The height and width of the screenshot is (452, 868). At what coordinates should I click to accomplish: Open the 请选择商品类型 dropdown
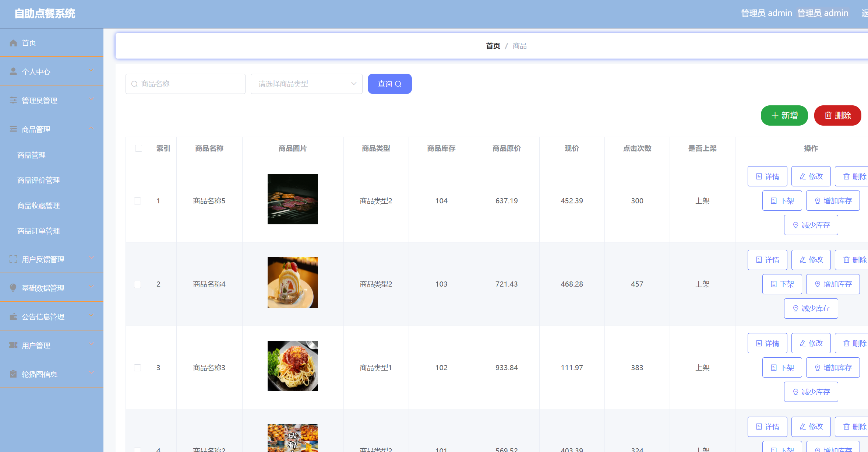pyautogui.click(x=307, y=84)
